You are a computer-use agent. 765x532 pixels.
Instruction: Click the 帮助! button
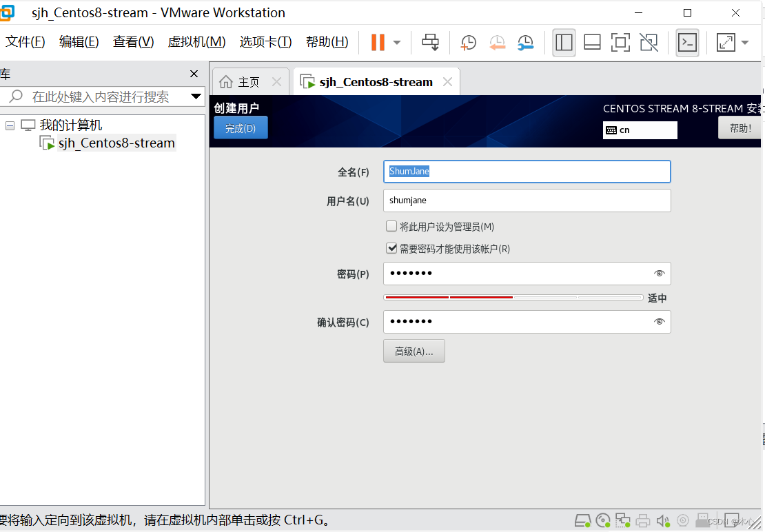(x=739, y=128)
